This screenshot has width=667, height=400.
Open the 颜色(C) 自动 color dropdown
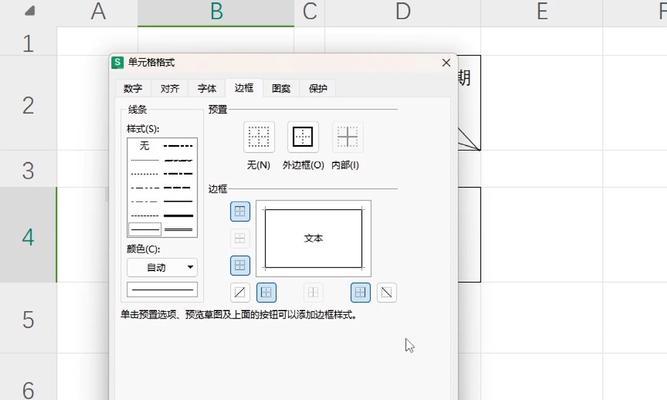(162, 268)
